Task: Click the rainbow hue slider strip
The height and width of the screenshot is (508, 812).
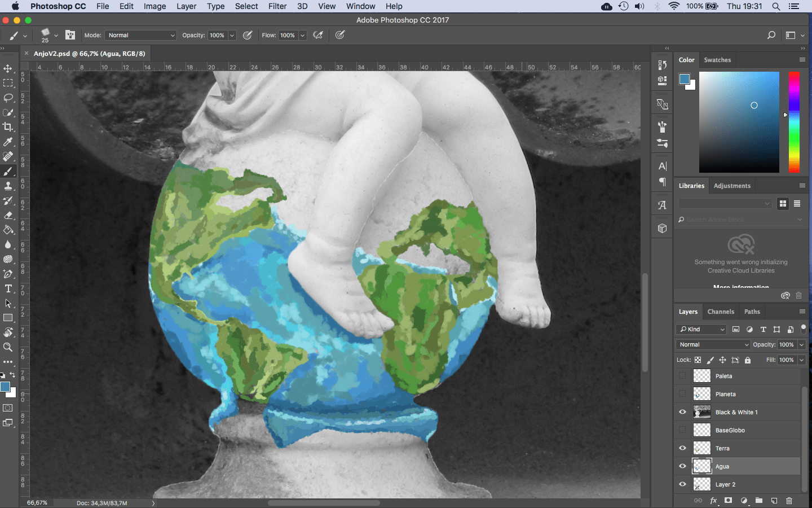Action: pyautogui.click(x=794, y=121)
